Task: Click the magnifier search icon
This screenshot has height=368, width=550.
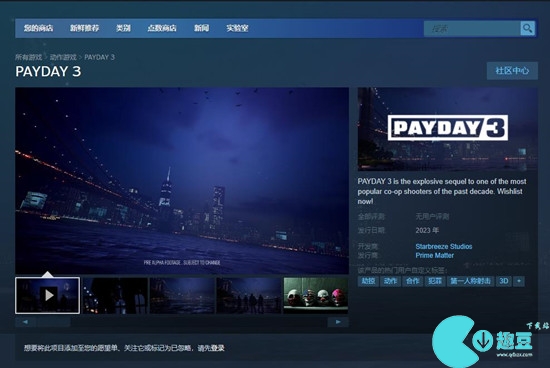Action: [x=528, y=28]
